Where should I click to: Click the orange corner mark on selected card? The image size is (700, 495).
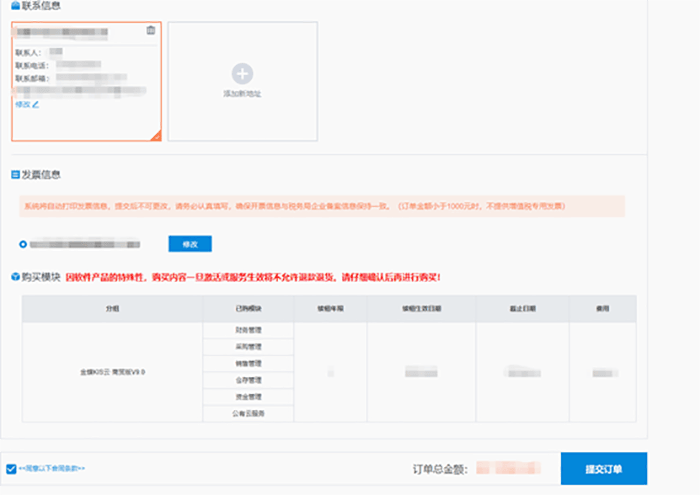click(155, 135)
